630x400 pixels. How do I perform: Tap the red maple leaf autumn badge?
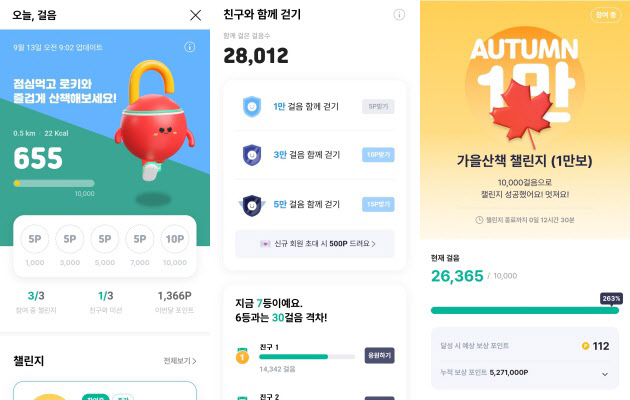tap(520, 112)
